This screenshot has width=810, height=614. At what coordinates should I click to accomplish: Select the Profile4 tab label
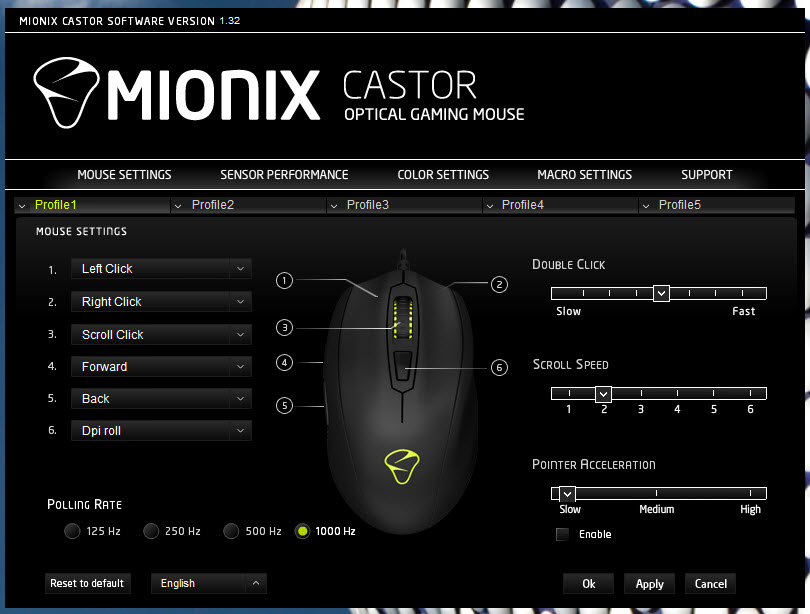click(523, 205)
